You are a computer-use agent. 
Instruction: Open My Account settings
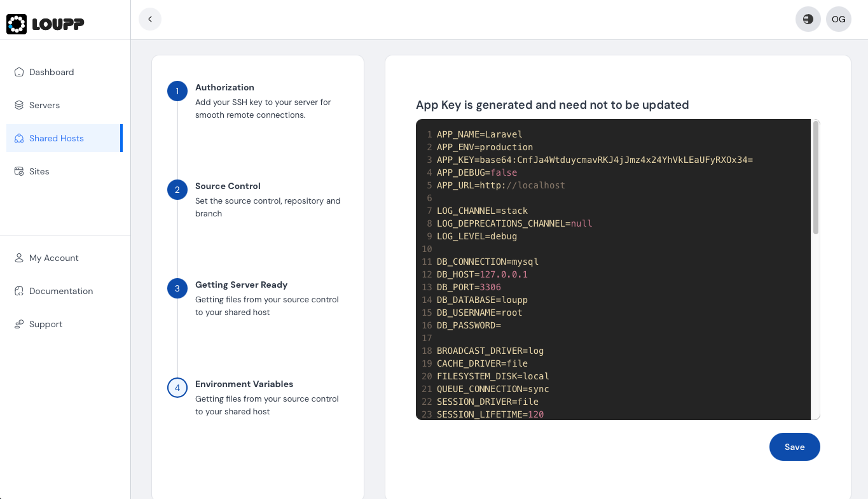64,258
